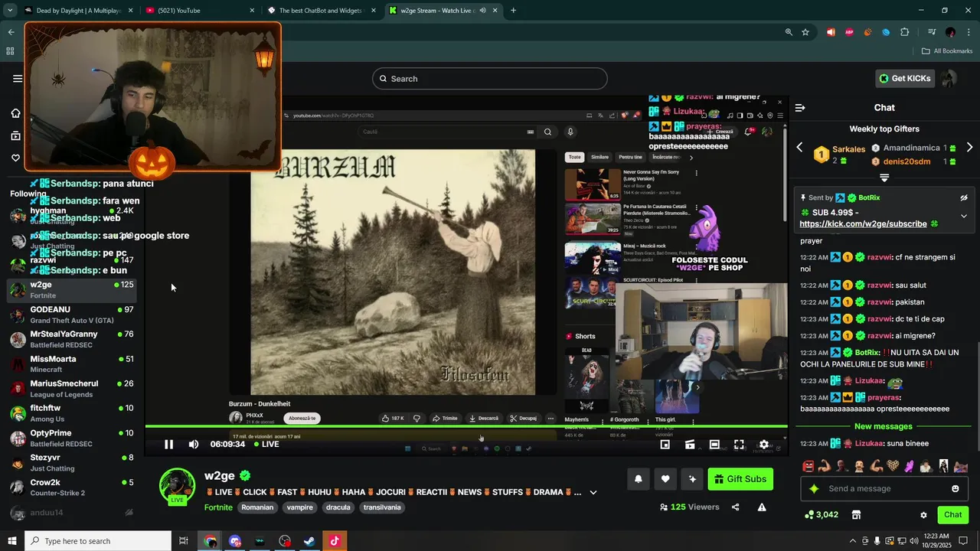The image size is (980, 551).
Task: Click the Gift Subs button
Action: [740, 479]
